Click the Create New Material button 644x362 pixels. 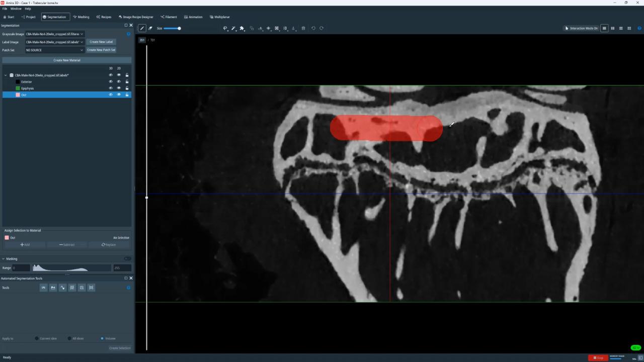(x=67, y=60)
